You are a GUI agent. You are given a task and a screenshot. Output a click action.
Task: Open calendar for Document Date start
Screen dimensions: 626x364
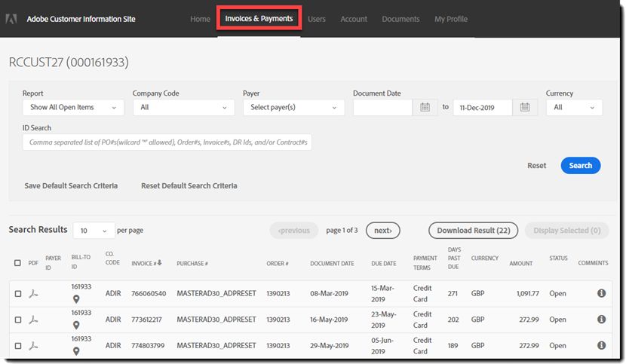pos(425,107)
